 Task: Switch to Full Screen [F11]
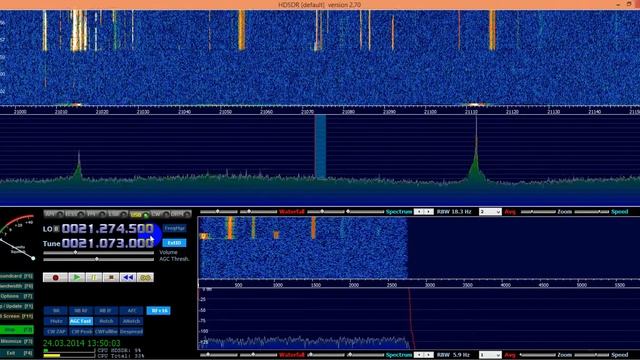[x=17, y=316]
